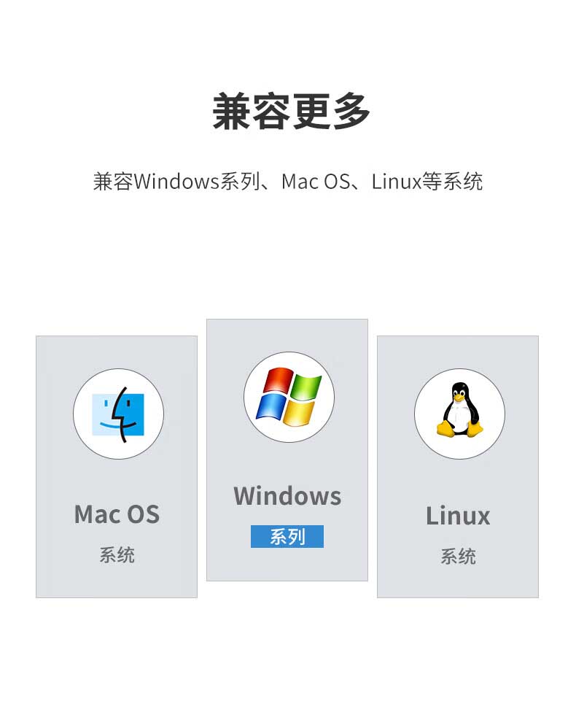Click the red pane of the Windows logo
This screenshot has width=576, height=728.
(277, 381)
